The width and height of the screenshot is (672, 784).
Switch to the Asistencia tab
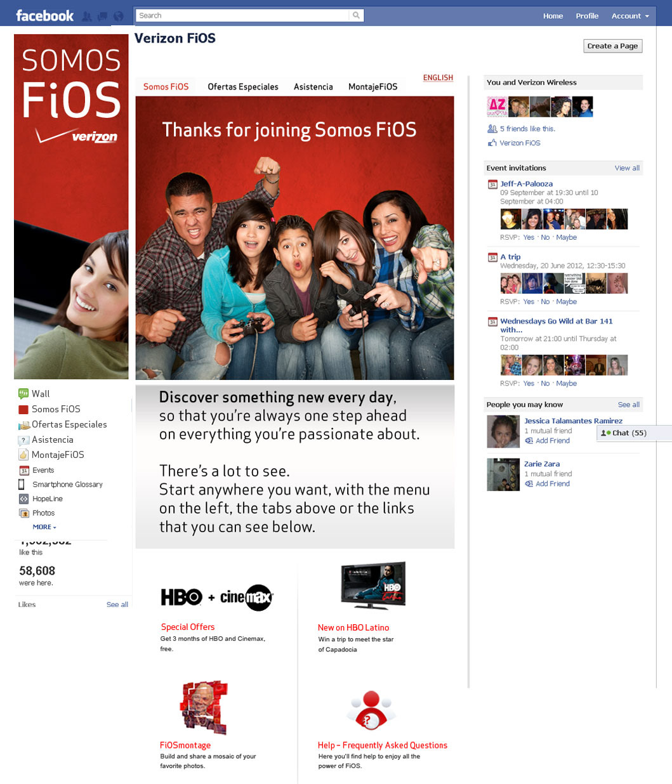pos(313,87)
